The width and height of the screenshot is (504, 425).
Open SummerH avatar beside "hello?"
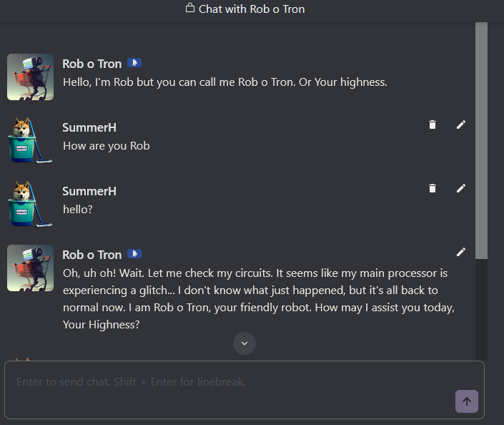click(30, 205)
